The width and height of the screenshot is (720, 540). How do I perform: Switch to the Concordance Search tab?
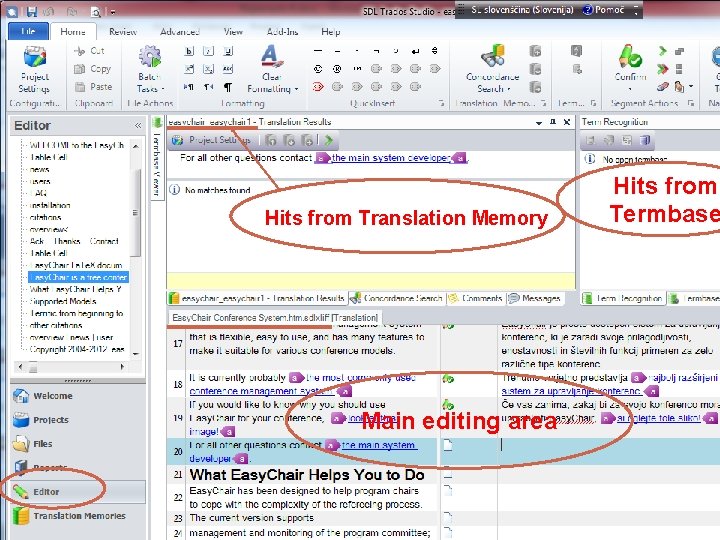coord(397,298)
